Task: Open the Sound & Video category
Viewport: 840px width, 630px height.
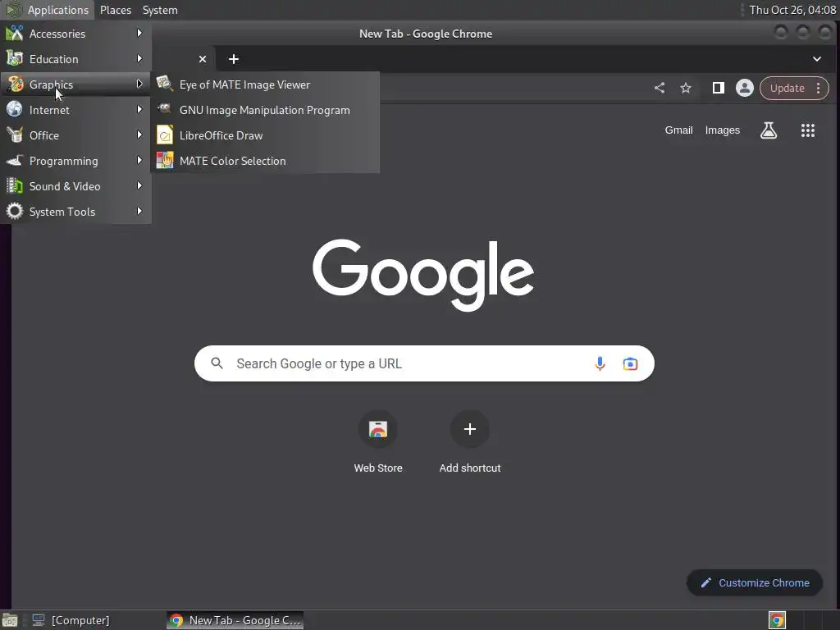Action: (75, 186)
